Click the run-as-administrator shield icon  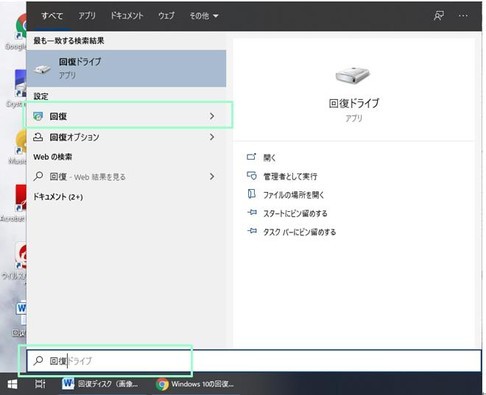click(x=252, y=176)
